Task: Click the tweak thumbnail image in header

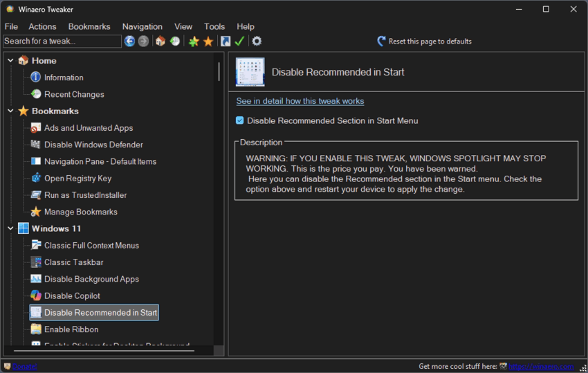Action: (250, 72)
